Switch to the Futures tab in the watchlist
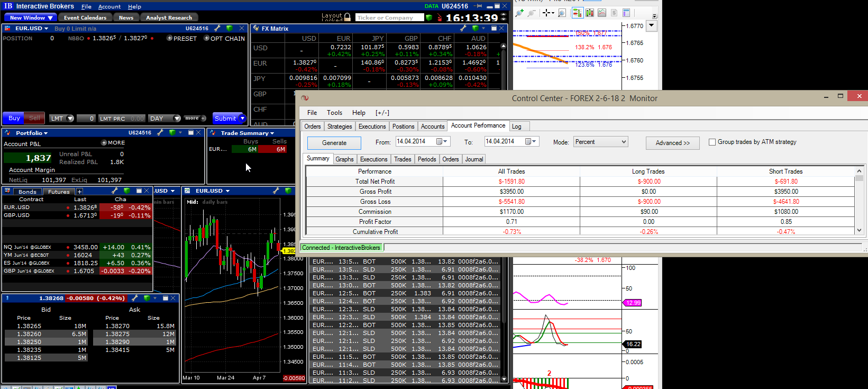Screen dimensions: 868x389 59,192
